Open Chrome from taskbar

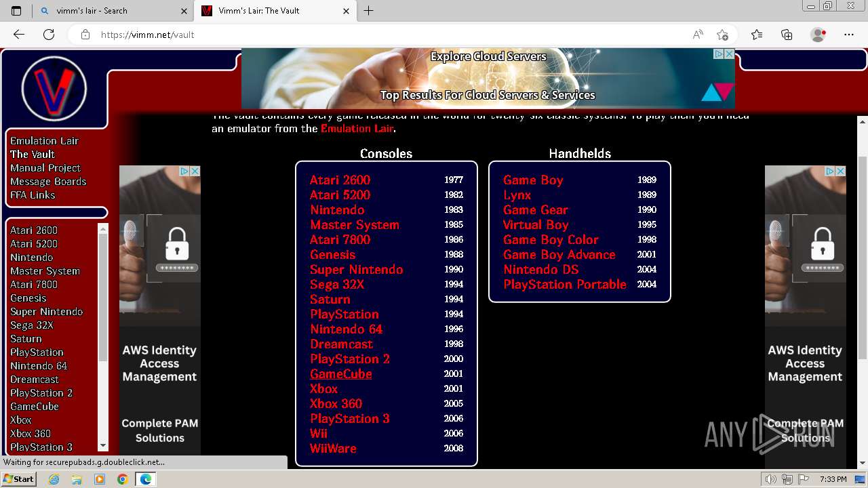pos(122,479)
